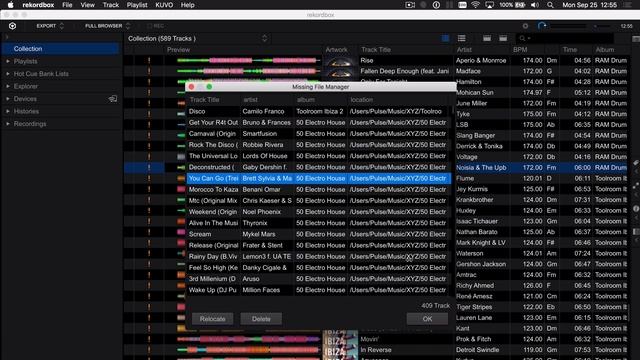Viewport: 640px width, 360px height.
Task: Click the rekordbox logo icon in the toolbar
Action: [12, 26]
